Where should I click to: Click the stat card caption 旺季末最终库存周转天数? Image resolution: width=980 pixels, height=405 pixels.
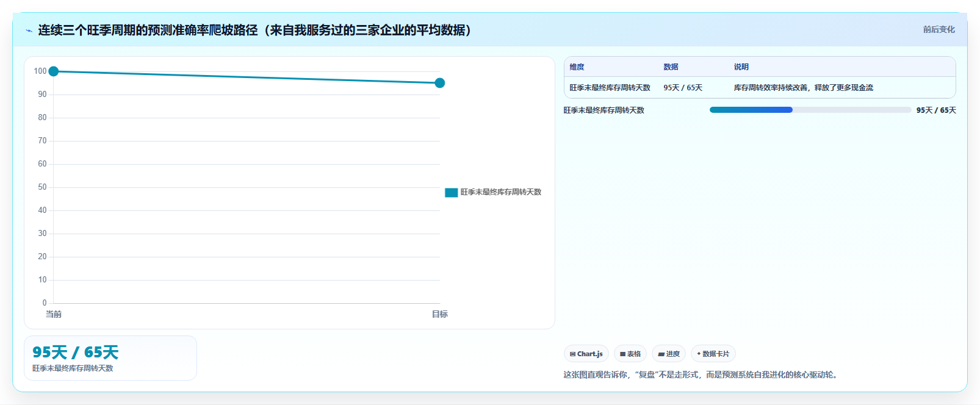pyautogui.click(x=73, y=368)
